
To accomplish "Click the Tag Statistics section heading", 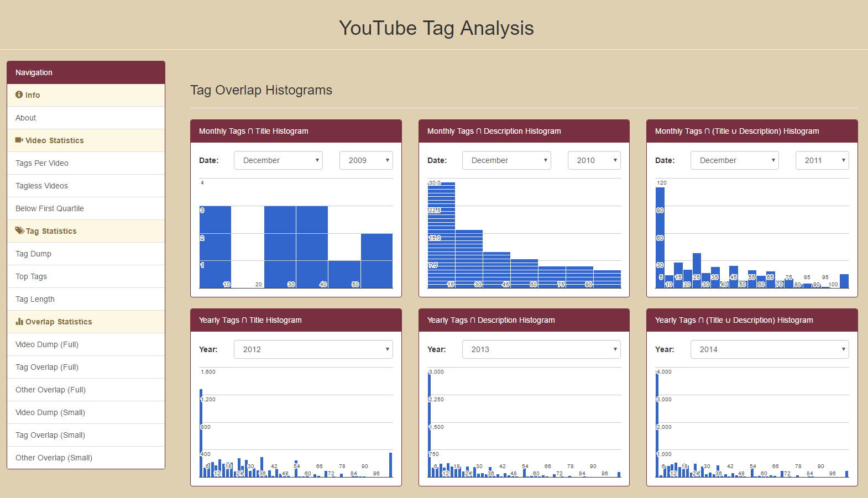I will [x=86, y=231].
